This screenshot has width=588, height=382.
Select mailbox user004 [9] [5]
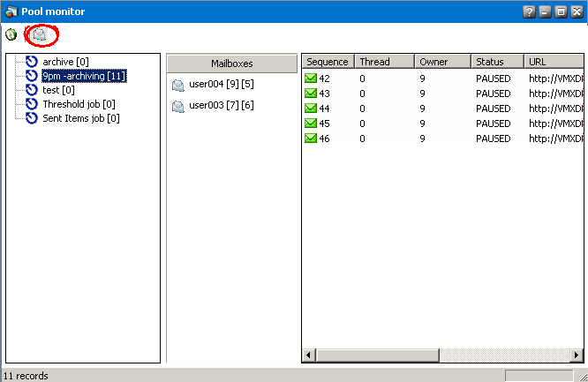(x=222, y=84)
